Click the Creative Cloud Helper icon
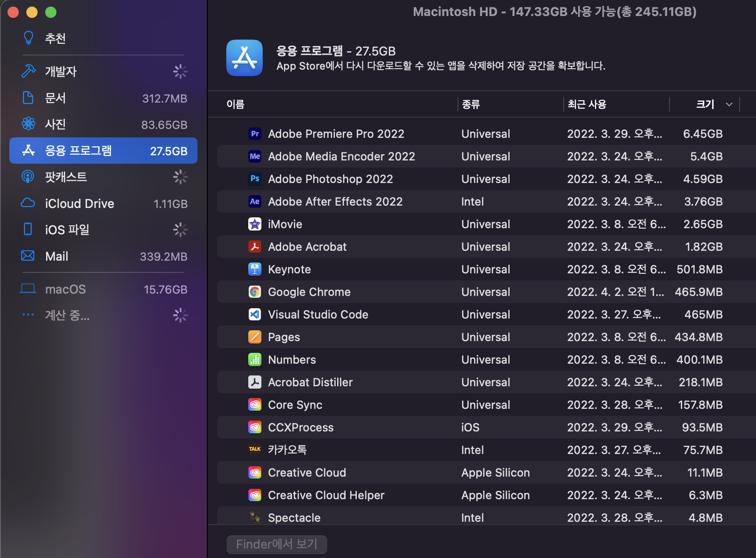Image resolution: width=756 pixels, height=558 pixels. [255, 495]
